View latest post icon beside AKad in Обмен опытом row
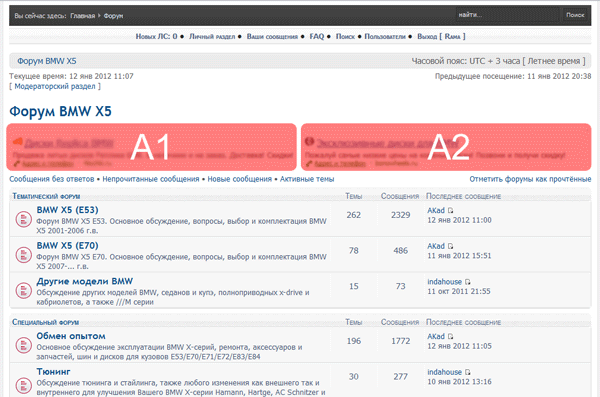 click(x=450, y=337)
